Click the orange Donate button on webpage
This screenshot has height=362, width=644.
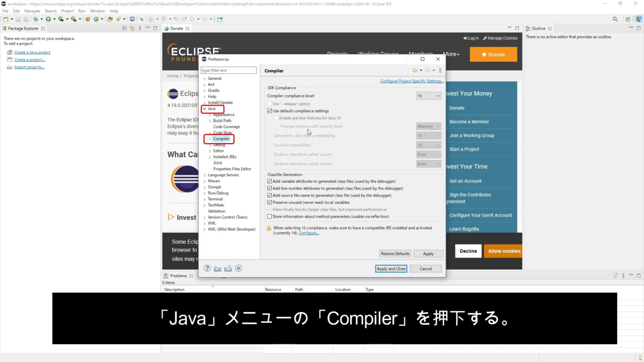493,54
